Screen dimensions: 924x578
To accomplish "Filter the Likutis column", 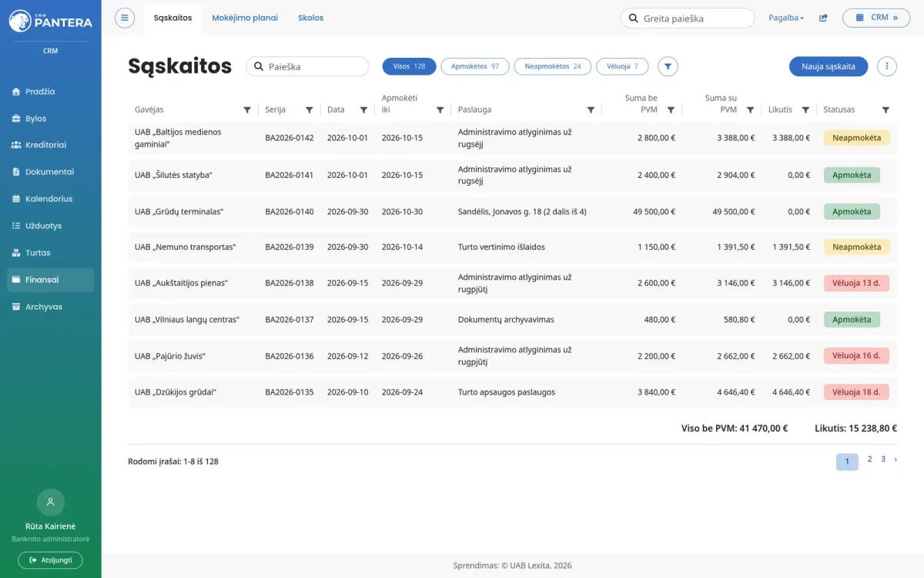I will coord(805,110).
